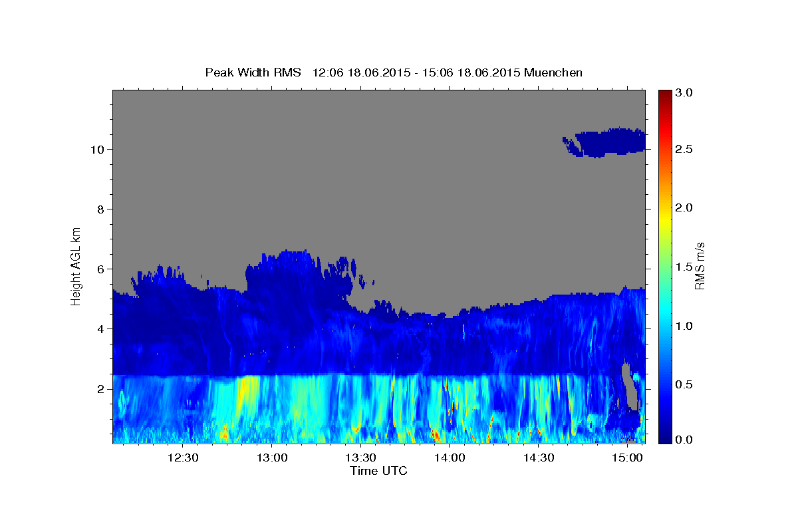Image resolution: width=798 pixels, height=532 pixels.
Task: Click the 13:30 time tick label
Action: (360, 458)
